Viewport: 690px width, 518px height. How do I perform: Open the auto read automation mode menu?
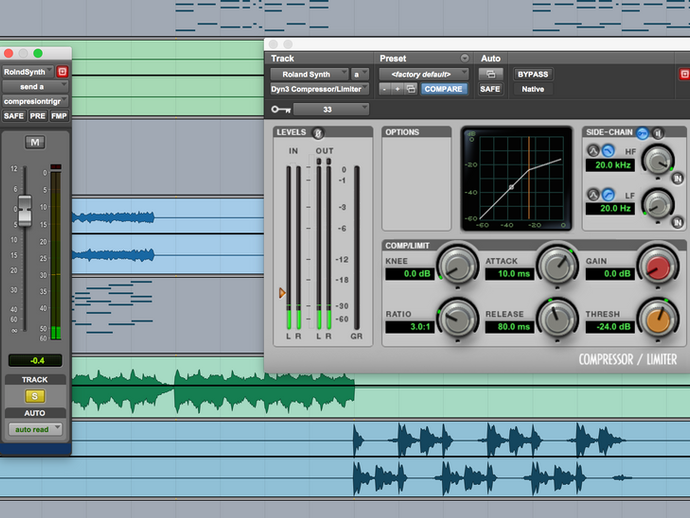pos(35,429)
